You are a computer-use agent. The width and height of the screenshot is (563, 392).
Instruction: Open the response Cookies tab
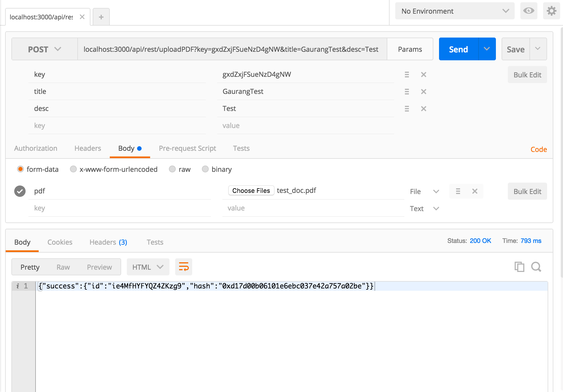click(x=60, y=242)
